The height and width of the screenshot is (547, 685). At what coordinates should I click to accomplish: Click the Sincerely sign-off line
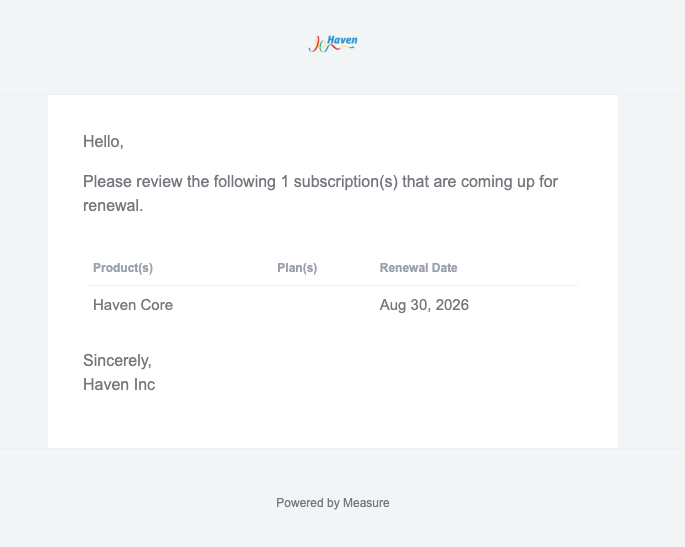click(x=117, y=361)
